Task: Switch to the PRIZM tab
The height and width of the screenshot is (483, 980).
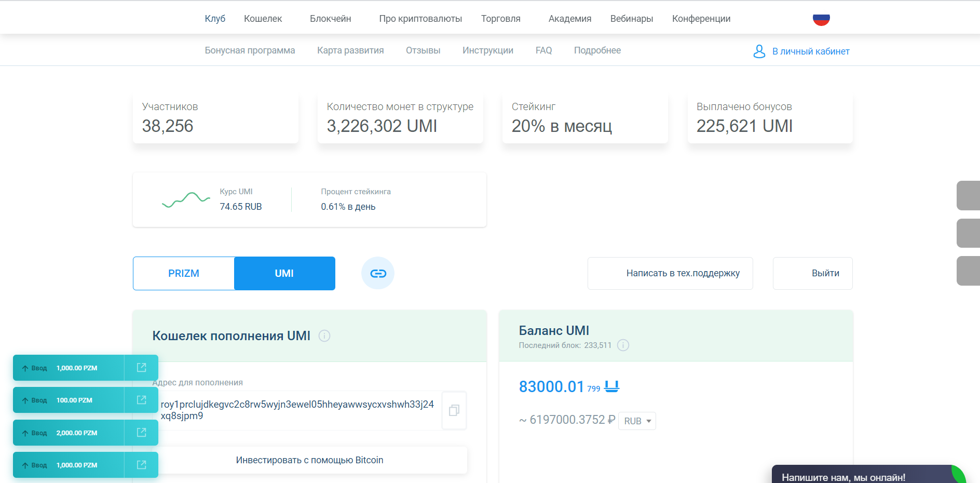Action: tap(184, 273)
